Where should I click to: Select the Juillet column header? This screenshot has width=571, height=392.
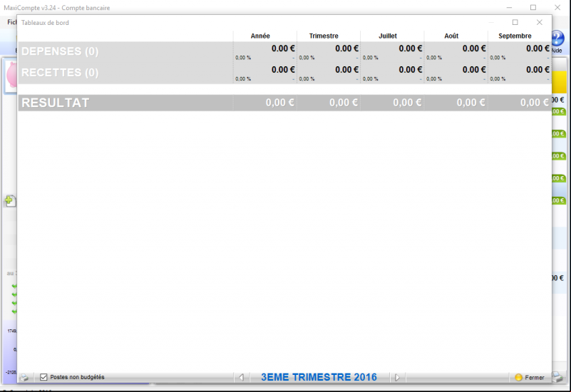point(388,36)
